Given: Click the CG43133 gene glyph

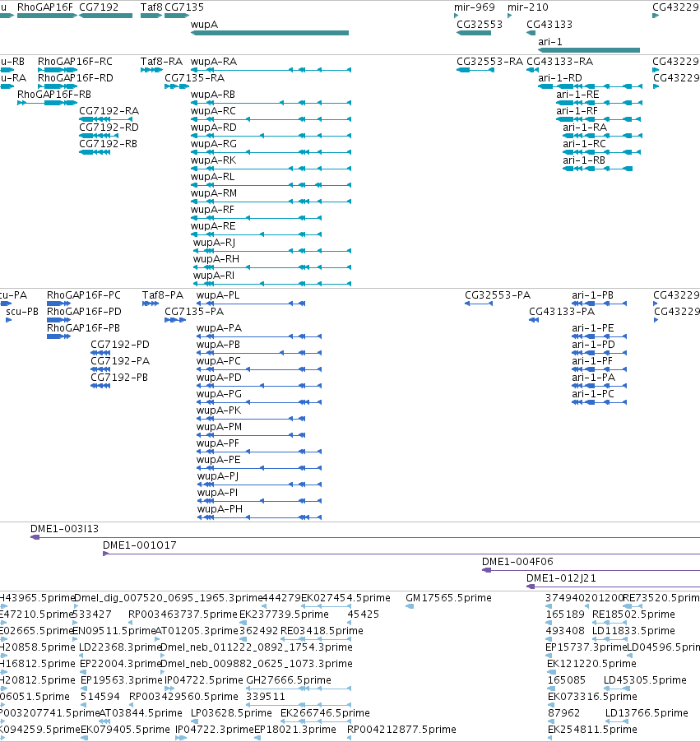Looking at the screenshot, I should click(x=531, y=33).
